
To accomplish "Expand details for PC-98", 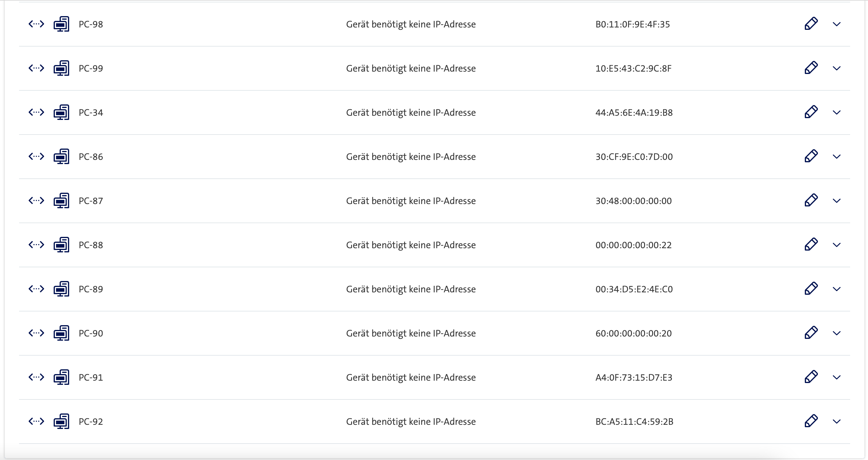I will 836,24.
